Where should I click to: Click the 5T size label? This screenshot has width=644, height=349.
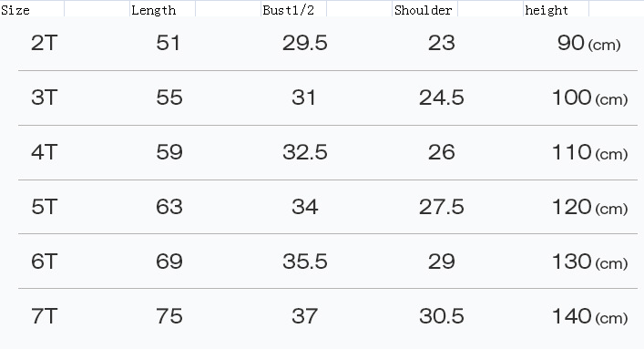(x=44, y=207)
